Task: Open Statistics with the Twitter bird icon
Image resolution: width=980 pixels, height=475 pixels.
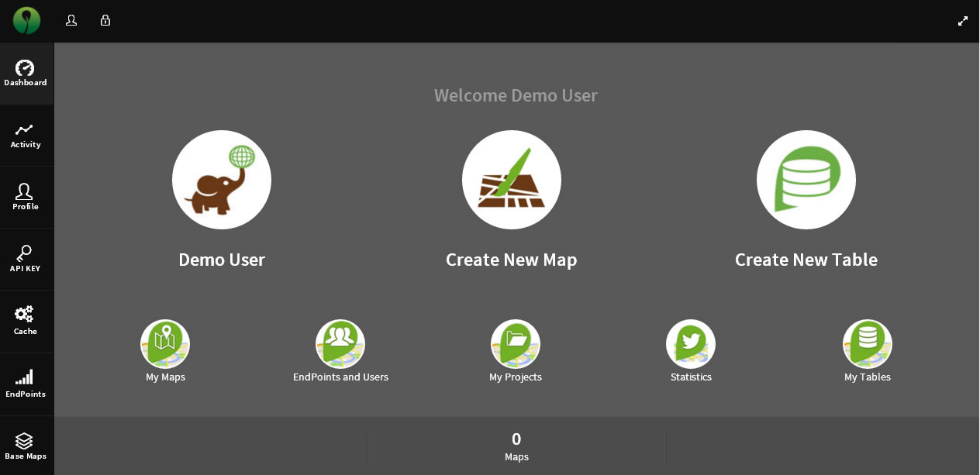Action: 691,344
